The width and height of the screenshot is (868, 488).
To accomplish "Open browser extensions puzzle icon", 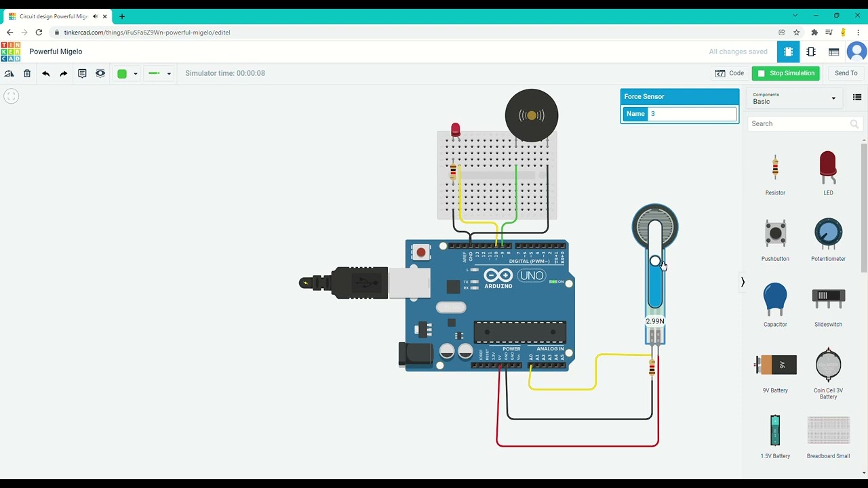I will (x=814, y=32).
